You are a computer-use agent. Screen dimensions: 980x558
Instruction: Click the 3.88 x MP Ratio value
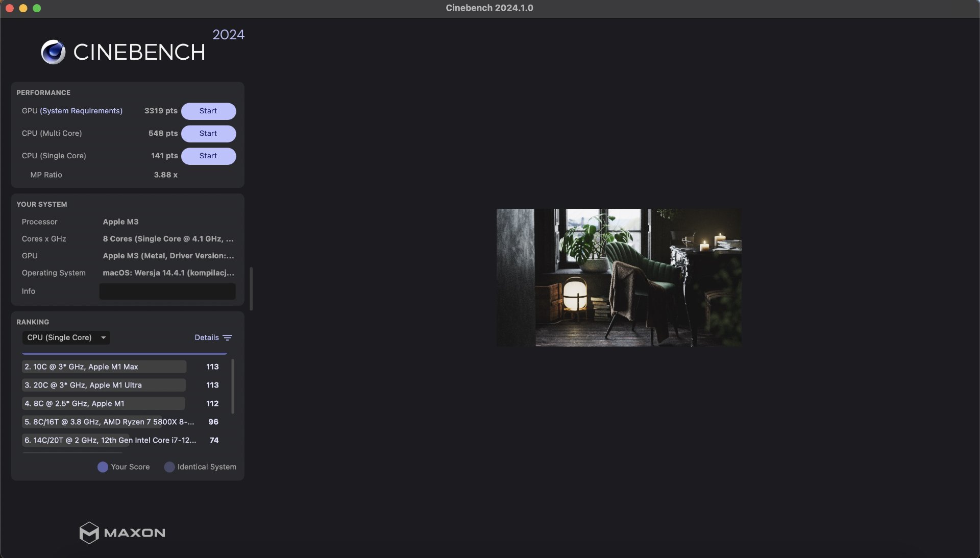(166, 175)
